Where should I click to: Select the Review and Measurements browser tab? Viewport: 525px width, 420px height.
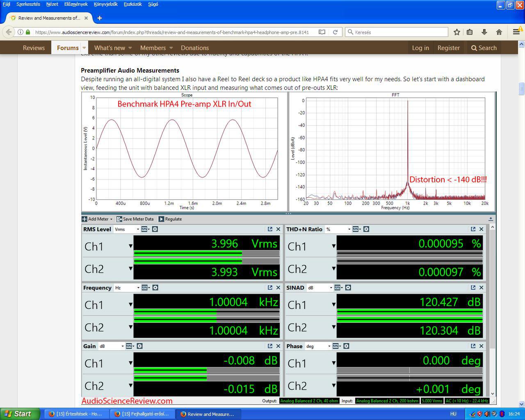pos(49,18)
